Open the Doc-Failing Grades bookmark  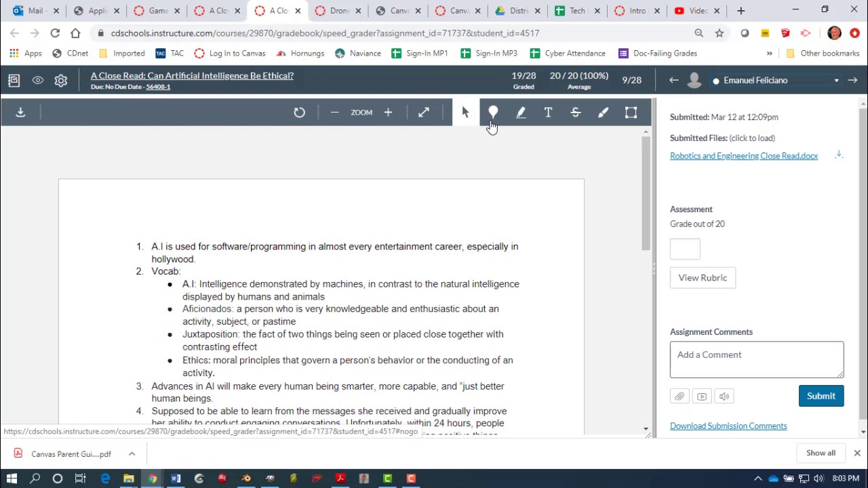click(658, 54)
